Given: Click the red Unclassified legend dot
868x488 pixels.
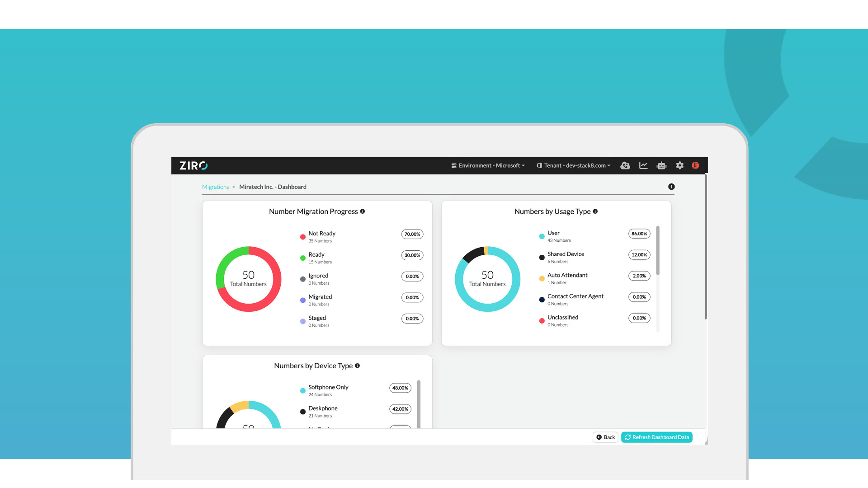Looking at the screenshot, I should 542,321.
